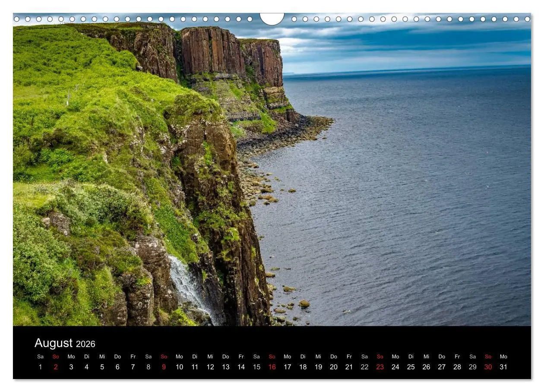This screenshot has width=544, height=392.
Task: Choose date 24 in the calendar row
Action: click(395, 367)
